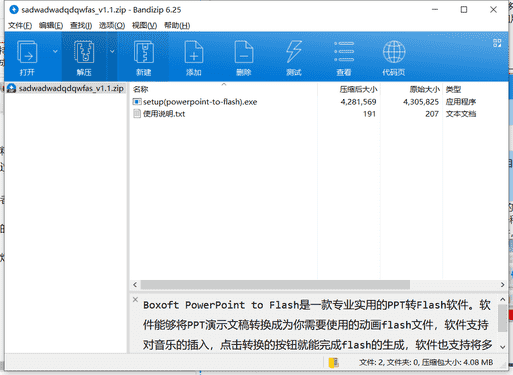Screen dimensions: 513x375
Task: Select the 使用说明.txt file row
Action: 318,114
